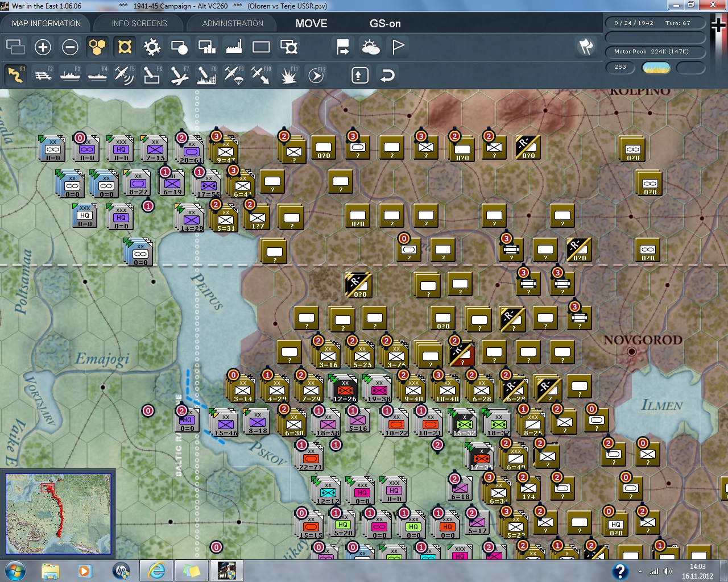This screenshot has height=582, width=728.
Task: Toggle the sun and cloud weather overlay
Action: coord(371,47)
